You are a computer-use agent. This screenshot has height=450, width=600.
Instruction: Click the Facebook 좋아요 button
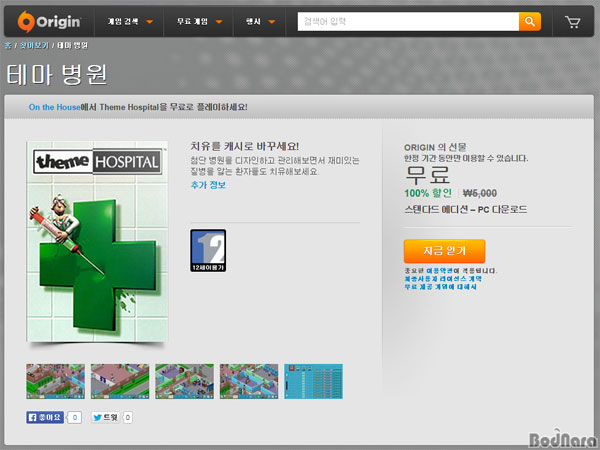pyautogui.click(x=45, y=417)
